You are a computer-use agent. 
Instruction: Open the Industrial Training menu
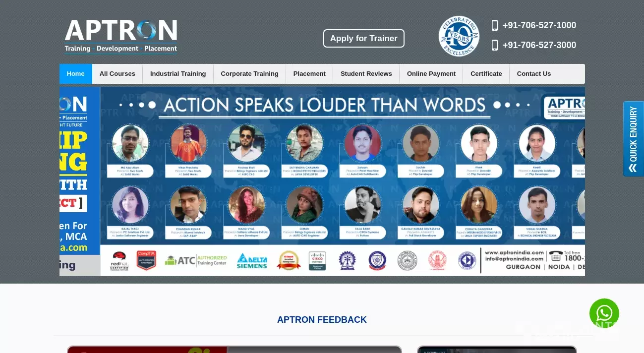(178, 74)
